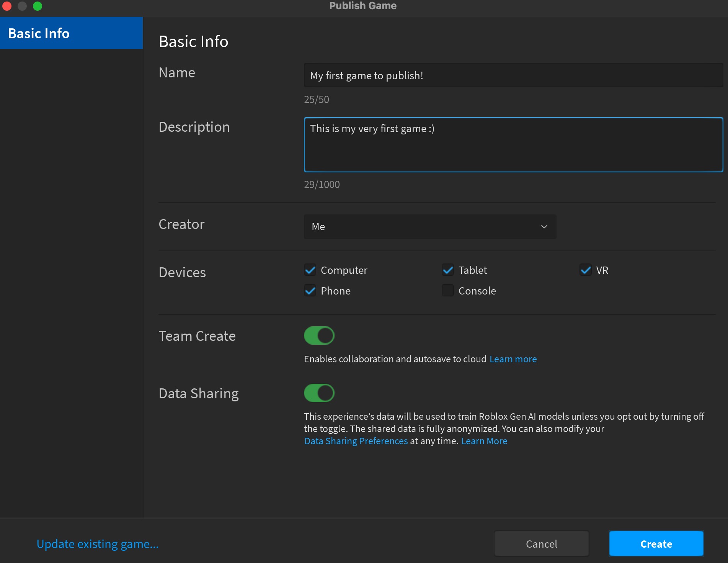Open the Update existing game link
The width and height of the screenshot is (728, 563).
click(97, 543)
